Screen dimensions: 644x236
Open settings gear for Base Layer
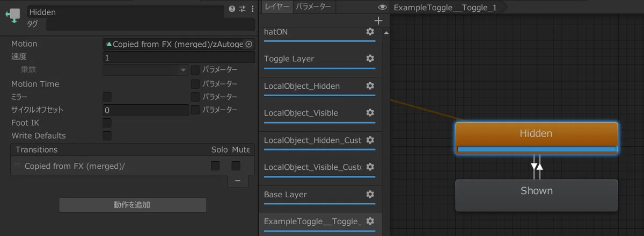pos(370,194)
